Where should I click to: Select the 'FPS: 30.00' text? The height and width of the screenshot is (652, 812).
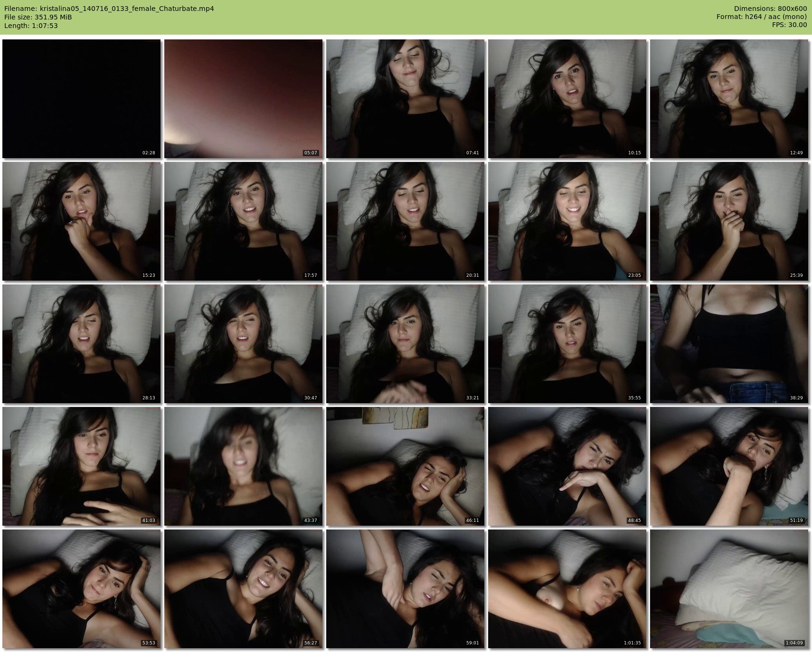pos(789,25)
